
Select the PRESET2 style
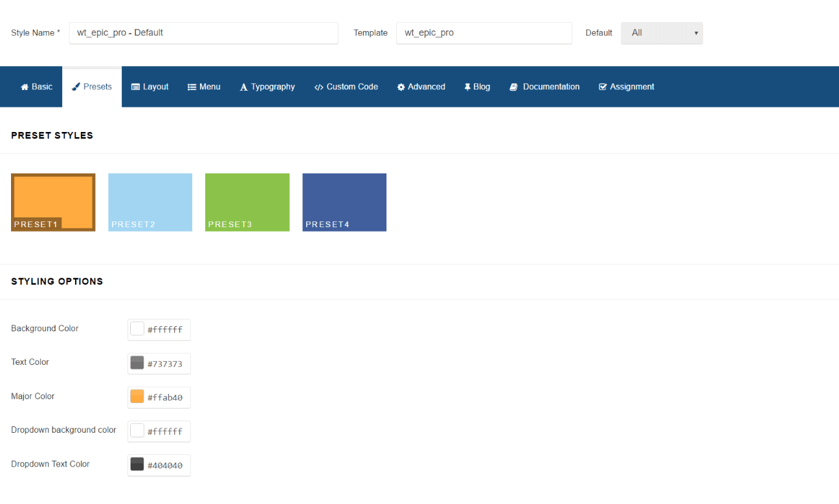[x=150, y=201]
